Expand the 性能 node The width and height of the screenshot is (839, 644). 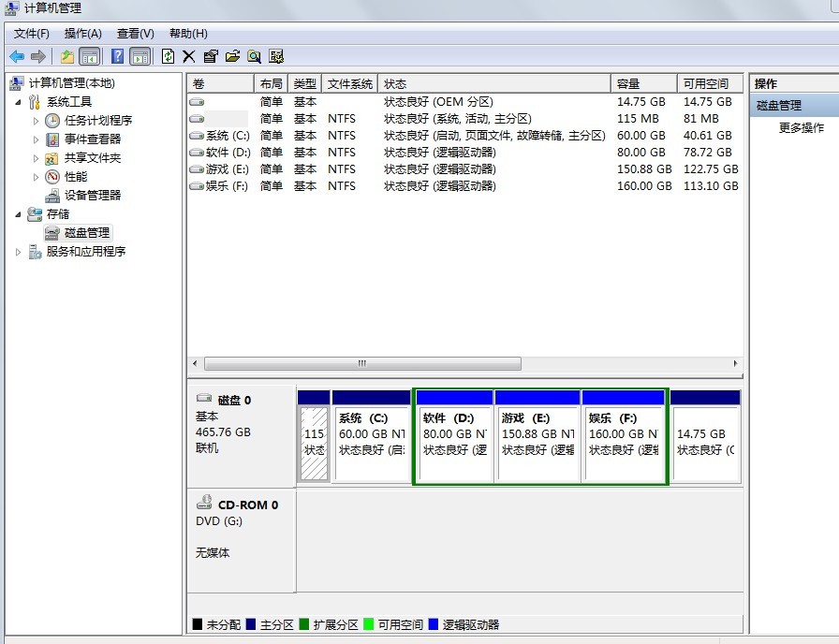click(36, 177)
